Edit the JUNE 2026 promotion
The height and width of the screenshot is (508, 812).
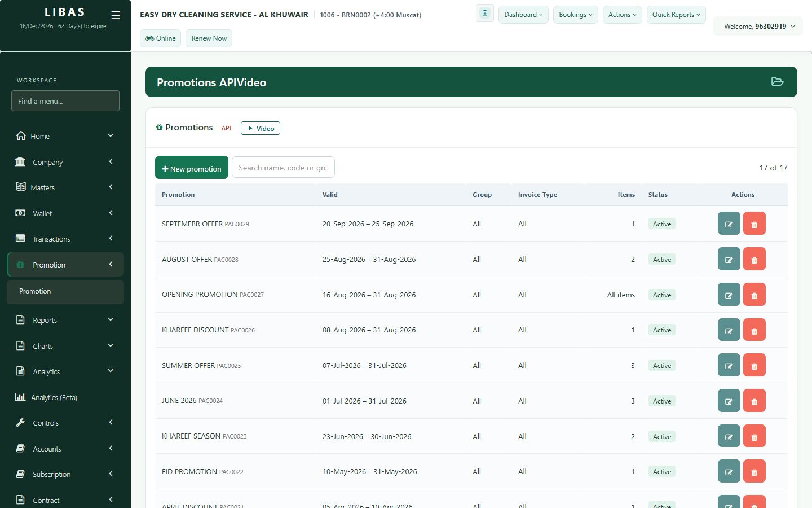(729, 401)
